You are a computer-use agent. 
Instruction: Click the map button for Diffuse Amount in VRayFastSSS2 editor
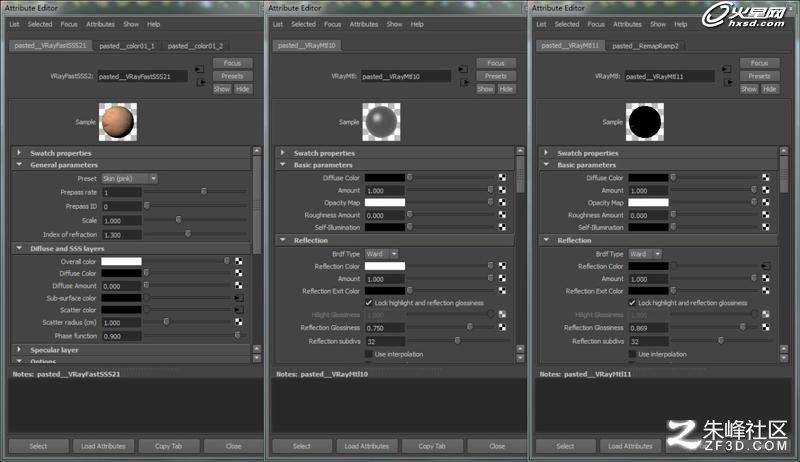(239, 286)
